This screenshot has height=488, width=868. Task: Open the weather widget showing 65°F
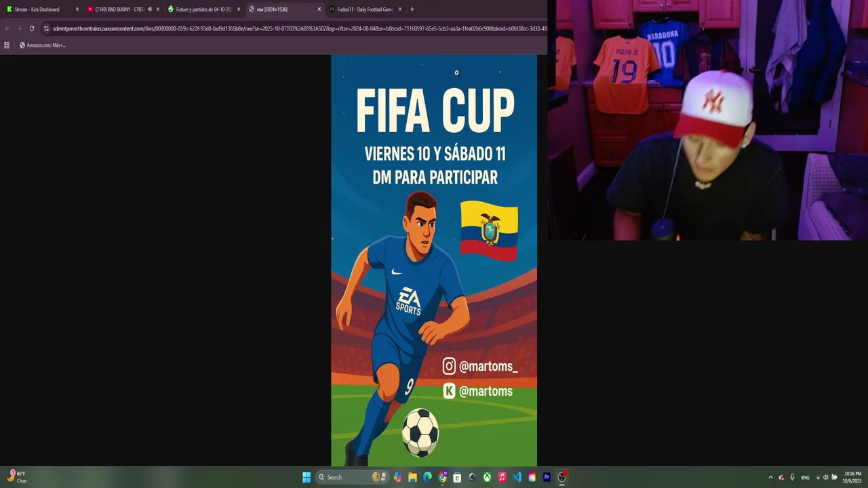tap(16, 477)
